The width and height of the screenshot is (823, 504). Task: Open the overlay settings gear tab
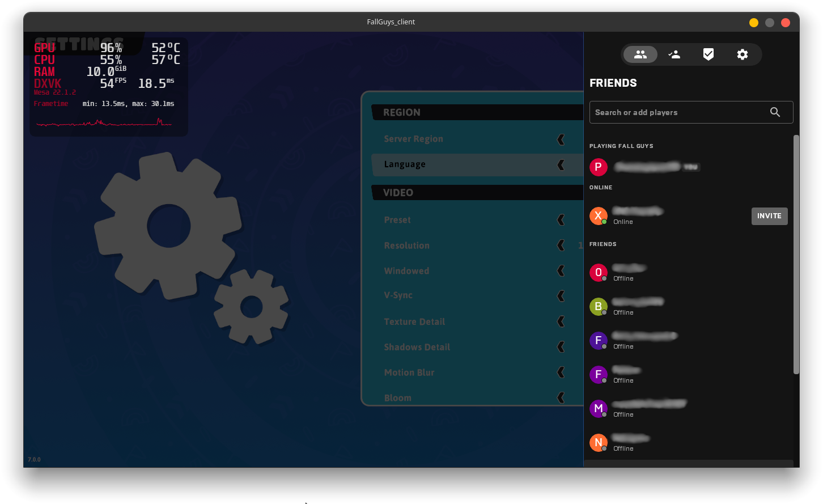(743, 54)
